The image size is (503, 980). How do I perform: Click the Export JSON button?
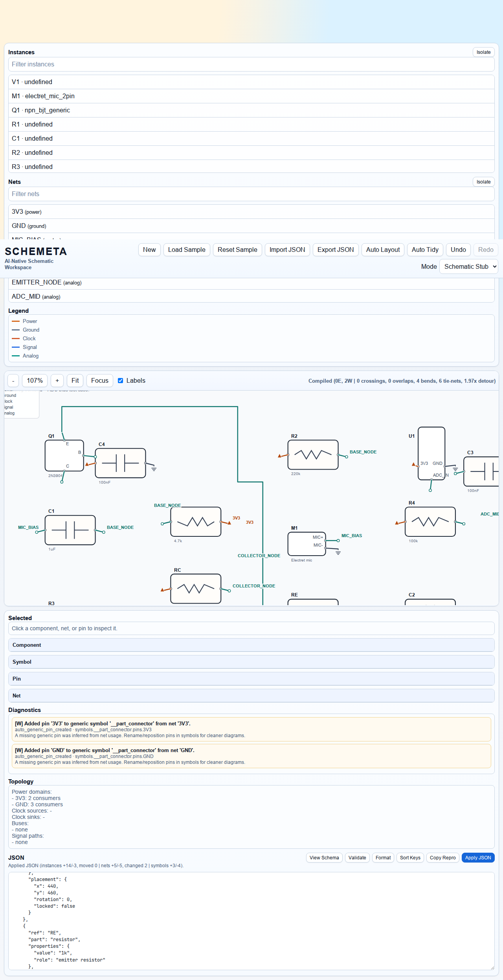(335, 250)
